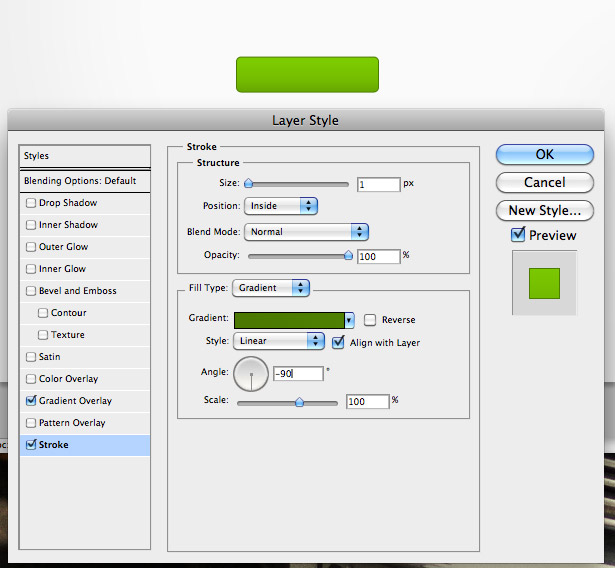Click the Cancel button

click(x=545, y=182)
